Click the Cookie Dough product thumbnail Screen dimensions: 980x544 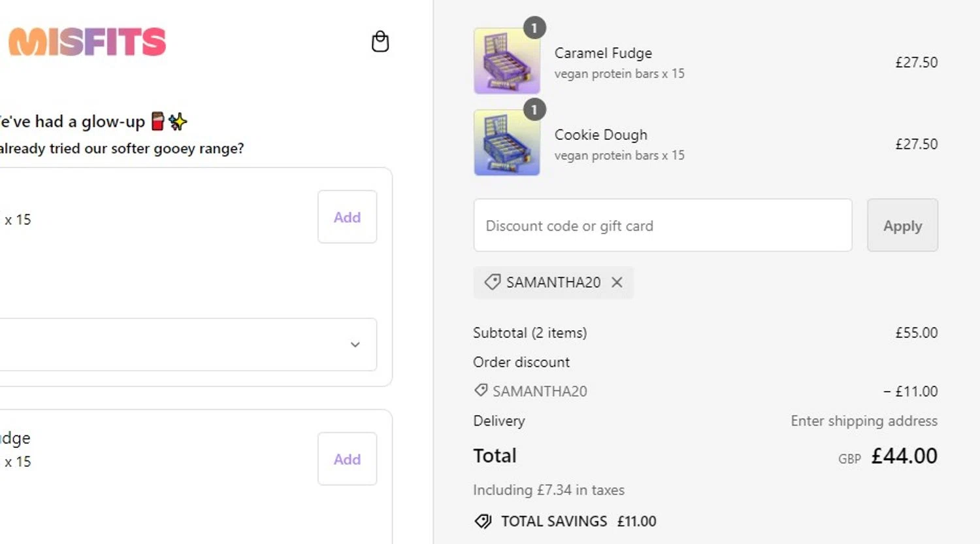506,143
